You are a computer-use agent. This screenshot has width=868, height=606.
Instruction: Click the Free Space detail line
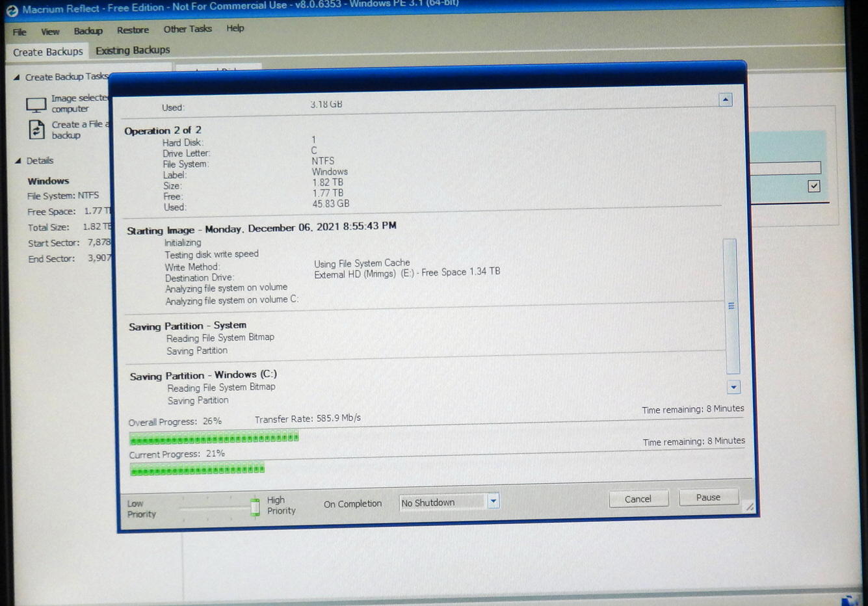click(69, 211)
